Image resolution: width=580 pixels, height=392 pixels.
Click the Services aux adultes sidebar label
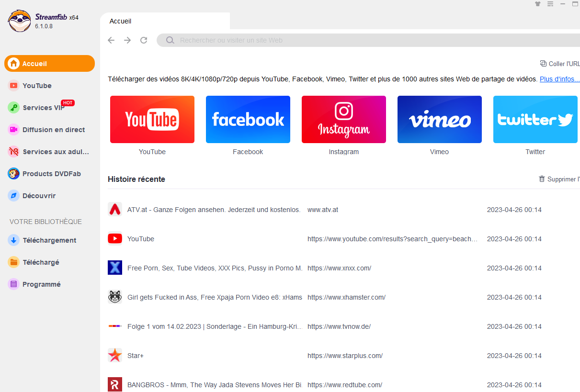[56, 152]
